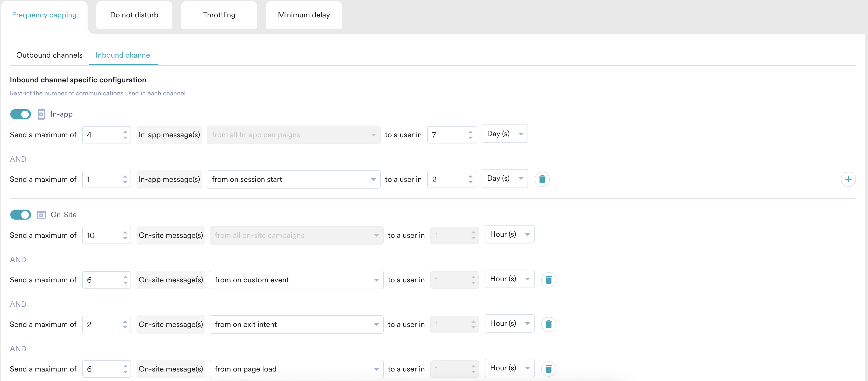Screen dimensions: 868x381
Task: Delete the on custom event rule
Action: [548, 280]
